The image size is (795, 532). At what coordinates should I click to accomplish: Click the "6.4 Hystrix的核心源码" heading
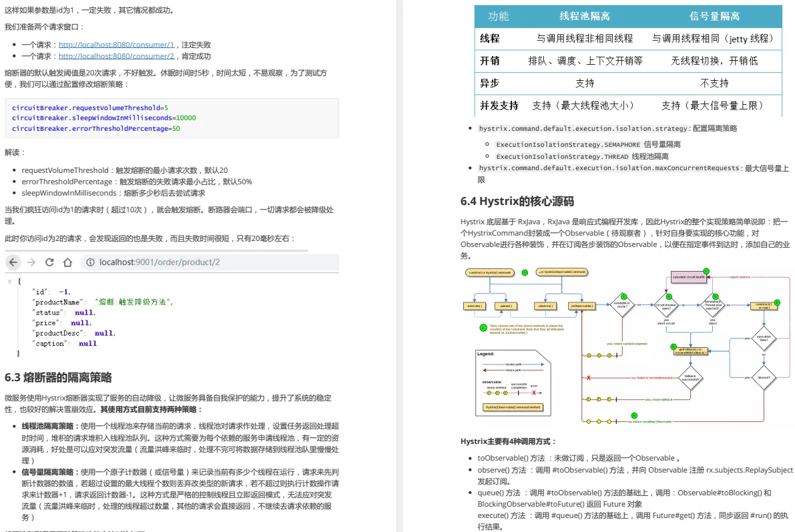[517, 202]
